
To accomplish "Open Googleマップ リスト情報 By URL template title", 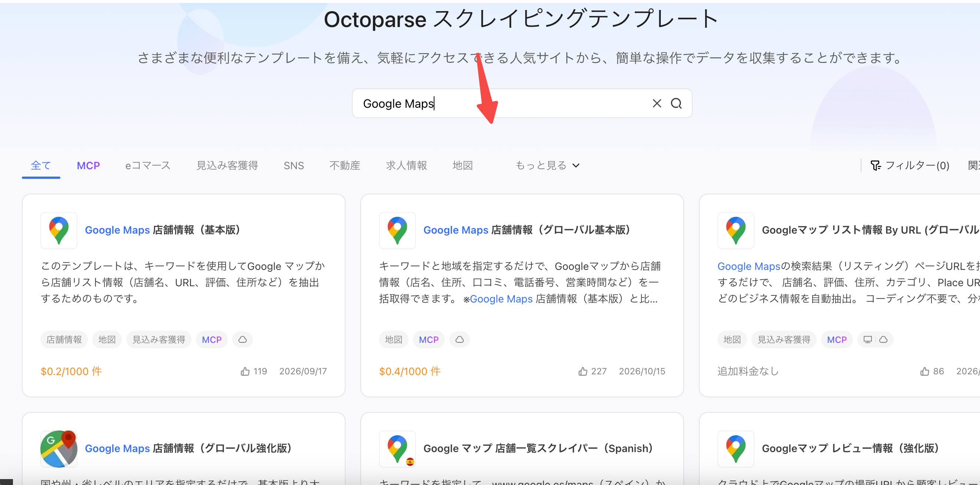I will 870,230.
